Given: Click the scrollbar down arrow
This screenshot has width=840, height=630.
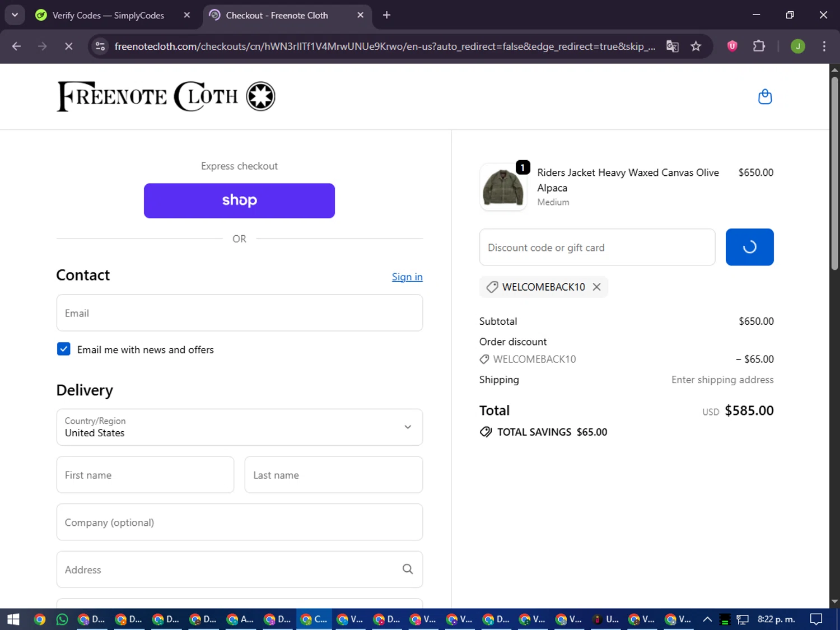Looking at the screenshot, I should click(834, 601).
